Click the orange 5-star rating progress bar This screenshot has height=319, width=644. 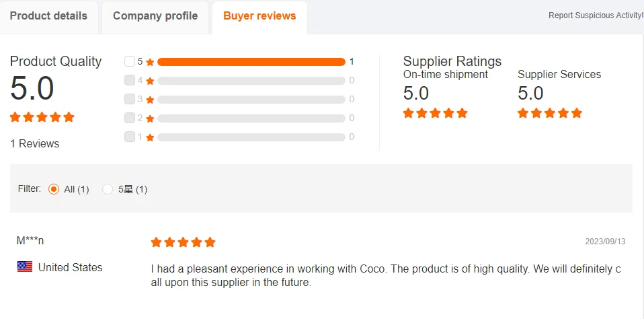251,62
